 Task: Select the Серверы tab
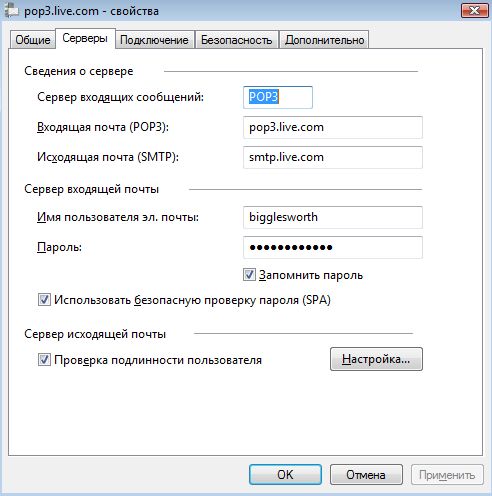pos(85,39)
